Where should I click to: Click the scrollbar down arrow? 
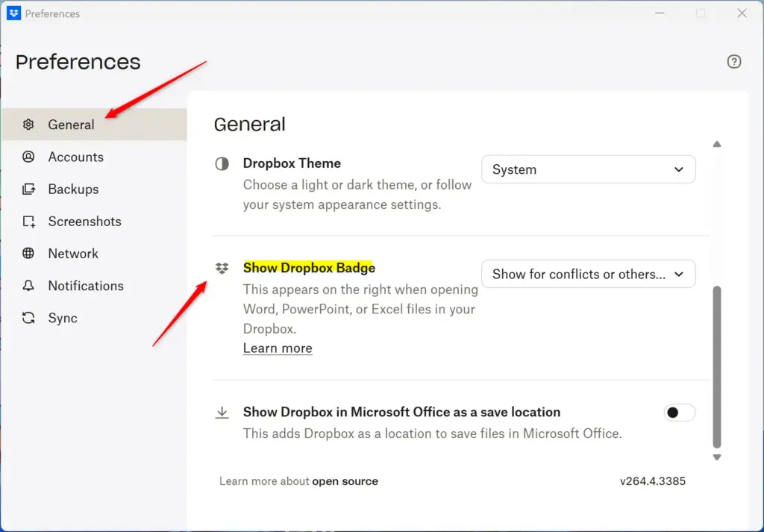click(x=717, y=457)
